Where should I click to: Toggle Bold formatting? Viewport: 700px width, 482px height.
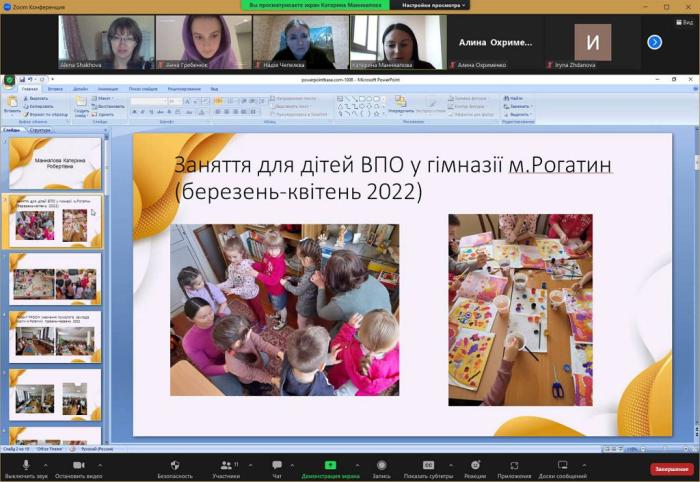click(134, 112)
